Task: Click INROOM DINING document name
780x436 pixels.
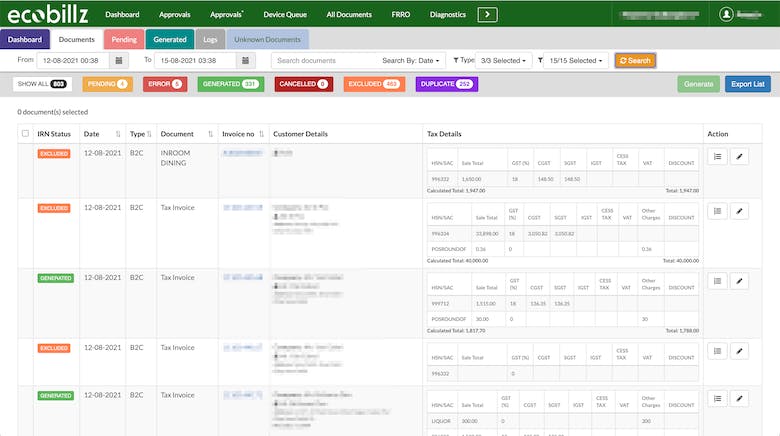Action: pyautogui.click(x=175, y=158)
